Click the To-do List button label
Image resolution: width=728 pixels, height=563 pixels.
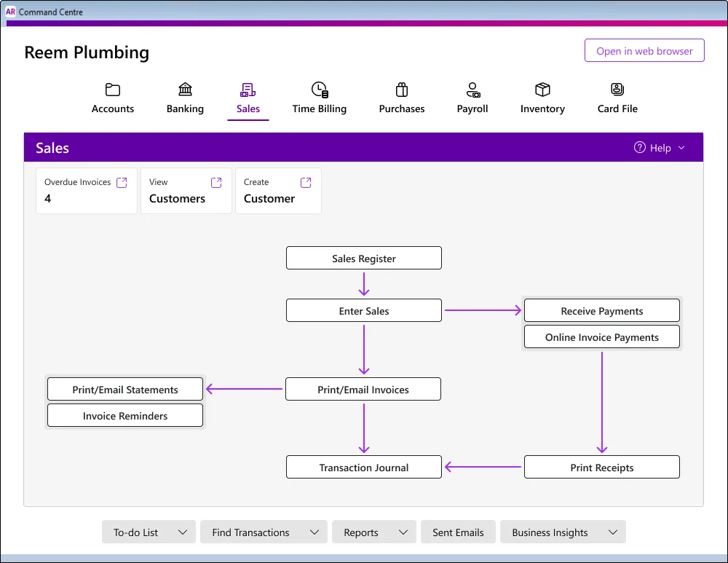pyautogui.click(x=135, y=532)
